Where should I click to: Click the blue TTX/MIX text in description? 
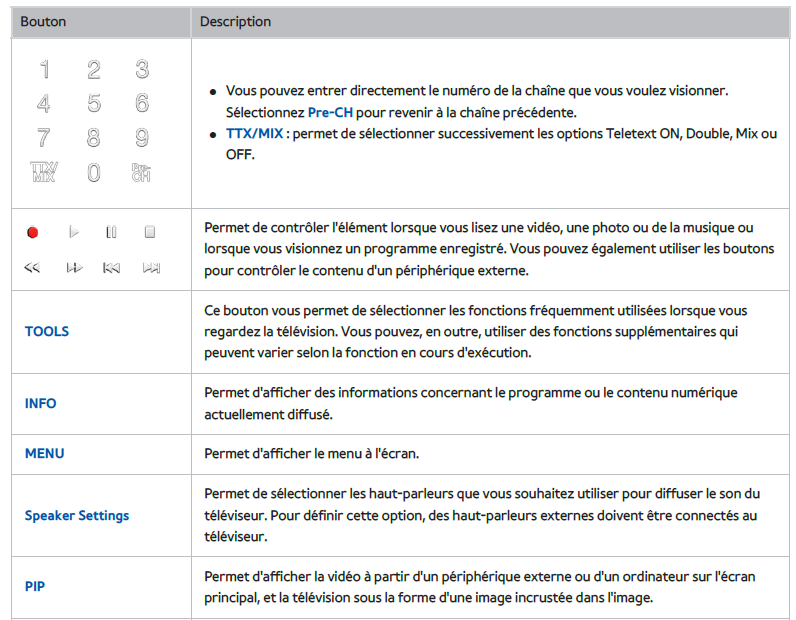[x=254, y=134]
